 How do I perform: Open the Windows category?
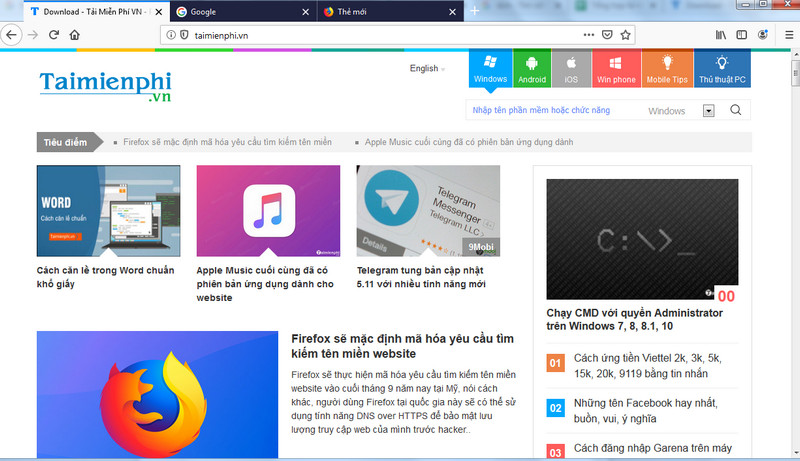(x=490, y=69)
